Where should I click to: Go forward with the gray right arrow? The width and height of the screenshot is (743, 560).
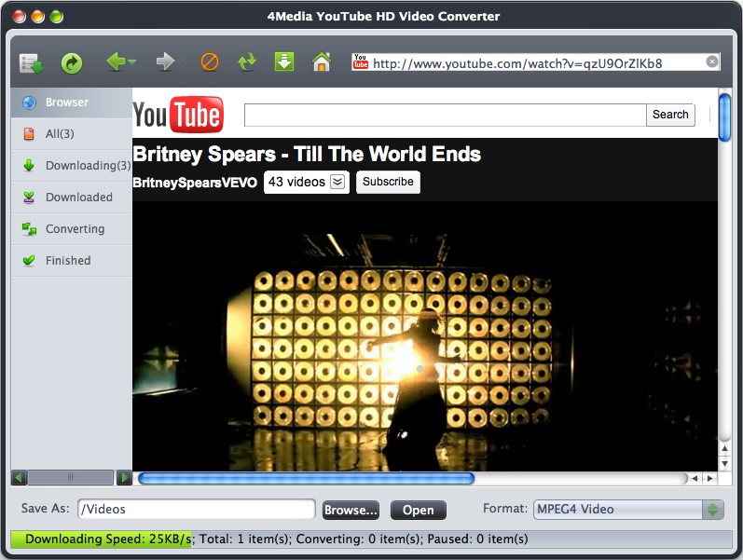pos(165,61)
